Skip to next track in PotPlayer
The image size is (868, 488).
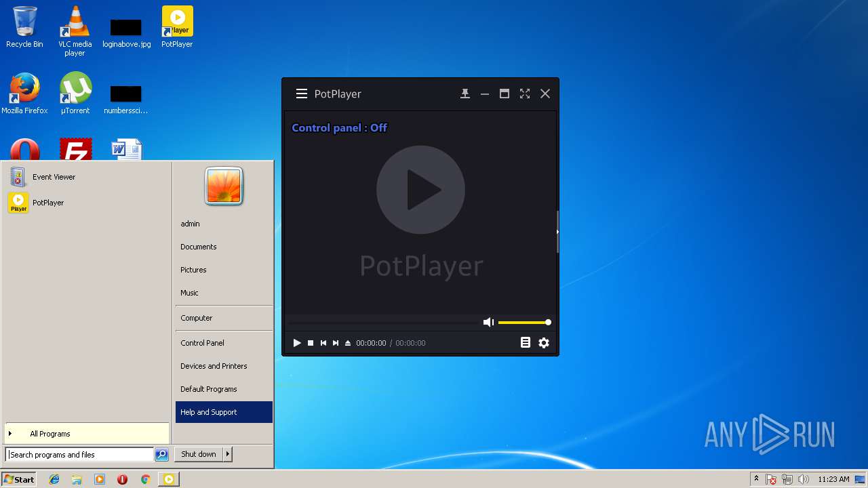click(x=336, y=343)
